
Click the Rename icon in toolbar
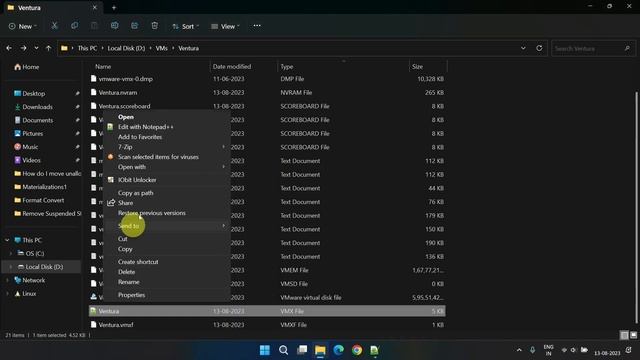coord(115,26)
